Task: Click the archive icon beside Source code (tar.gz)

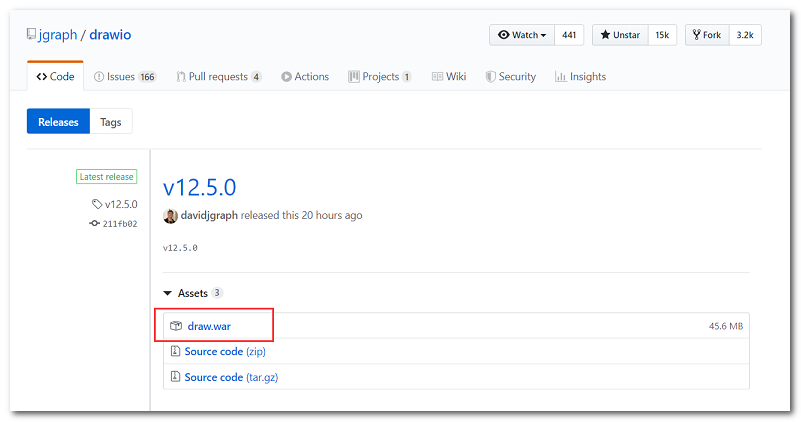Action: point(175,377)
